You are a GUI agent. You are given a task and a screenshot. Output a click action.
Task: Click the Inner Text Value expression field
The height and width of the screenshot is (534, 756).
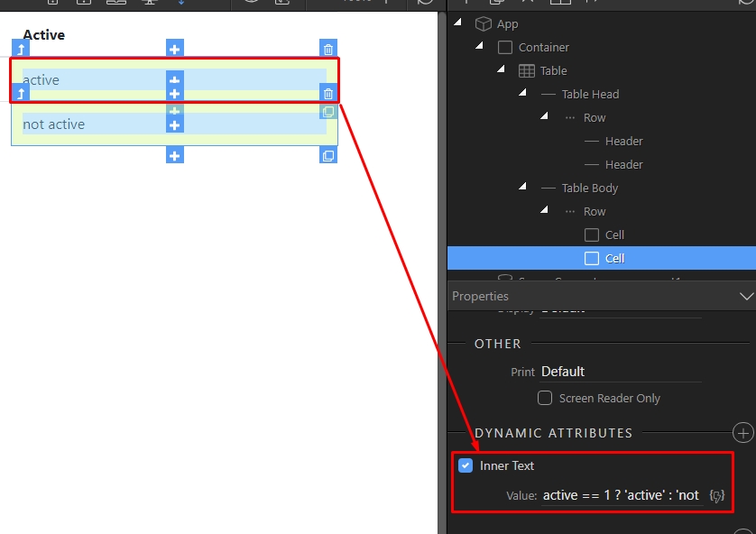(621, 495)
